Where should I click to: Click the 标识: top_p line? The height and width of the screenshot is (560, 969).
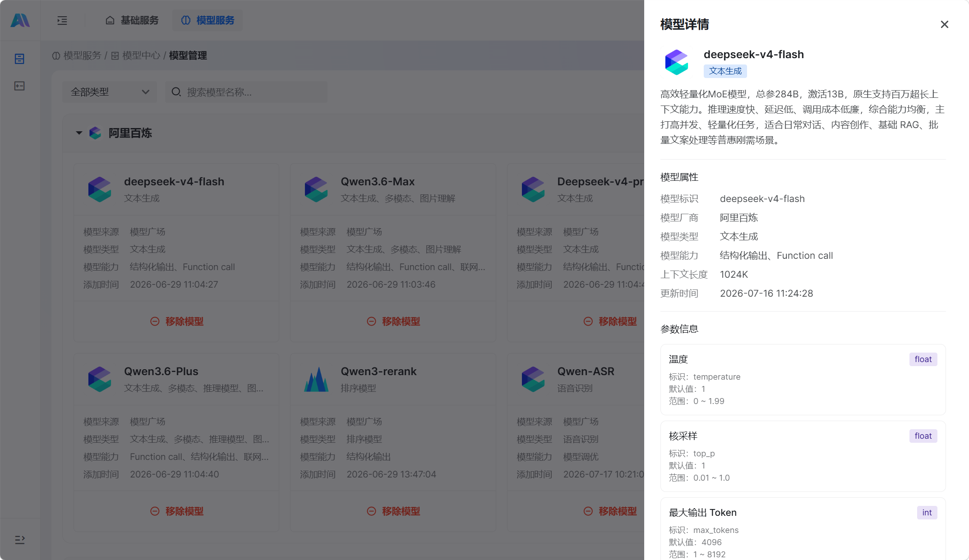692,454
